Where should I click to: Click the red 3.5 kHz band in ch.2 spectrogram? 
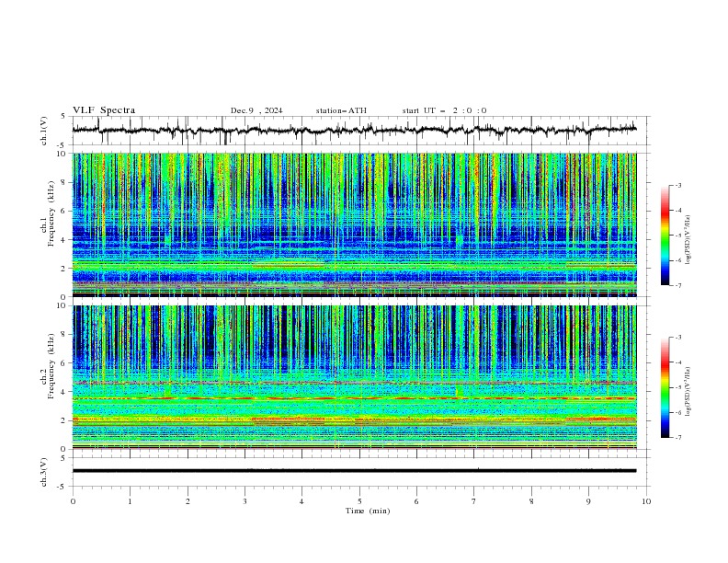[354, 398]
